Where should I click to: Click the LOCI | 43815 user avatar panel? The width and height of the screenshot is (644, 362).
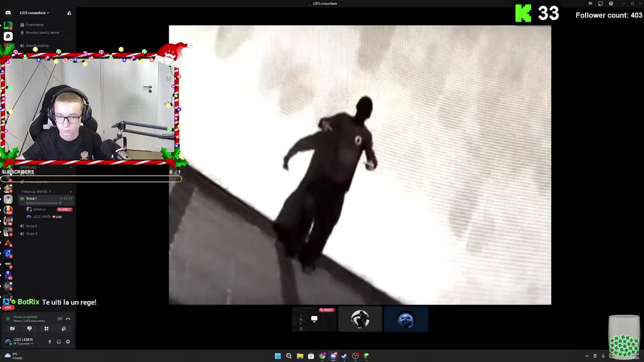click(x=20, y=341)
